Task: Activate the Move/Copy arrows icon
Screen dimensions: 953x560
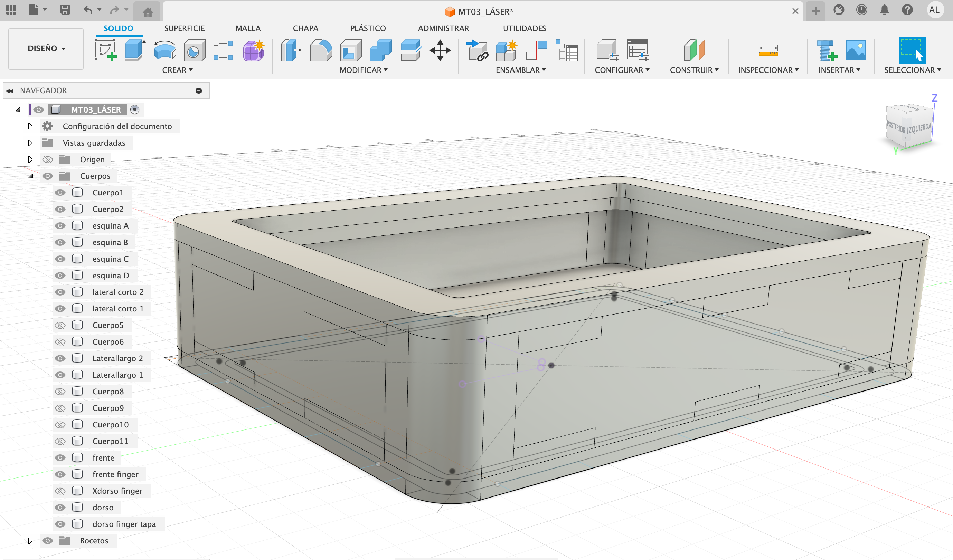Action: [440, 50]
